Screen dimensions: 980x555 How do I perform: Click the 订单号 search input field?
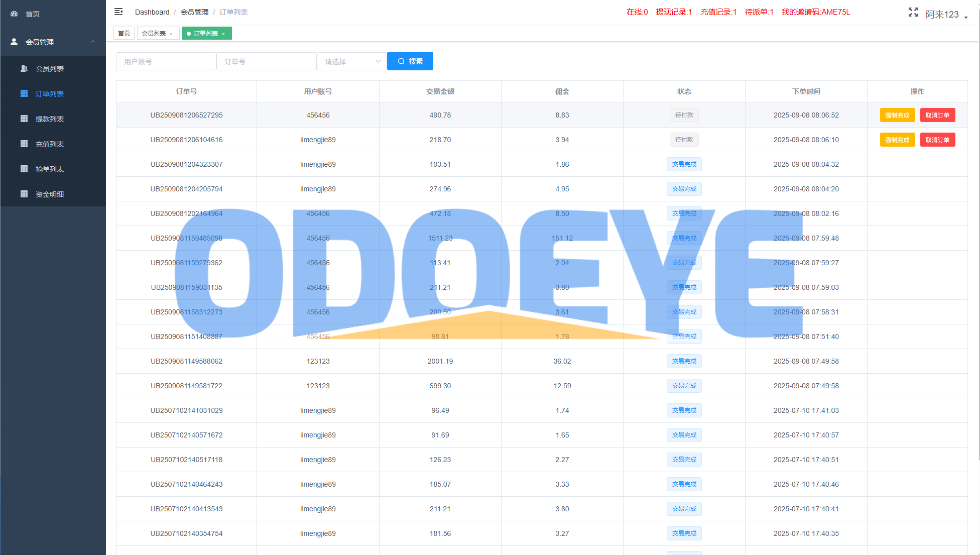pos(266,61)
